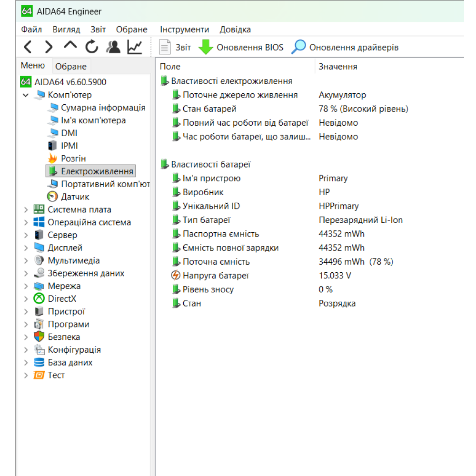Screen dimensions: 476x476
Task: Select Датчик sensor item in tree
Action: coord(75,197)
